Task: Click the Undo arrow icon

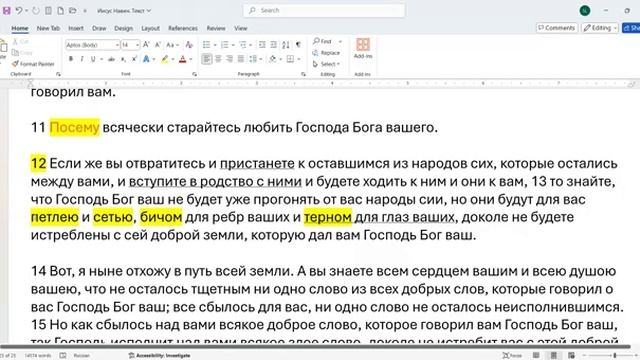Action: pyautogui.click(x=19, y=11)
